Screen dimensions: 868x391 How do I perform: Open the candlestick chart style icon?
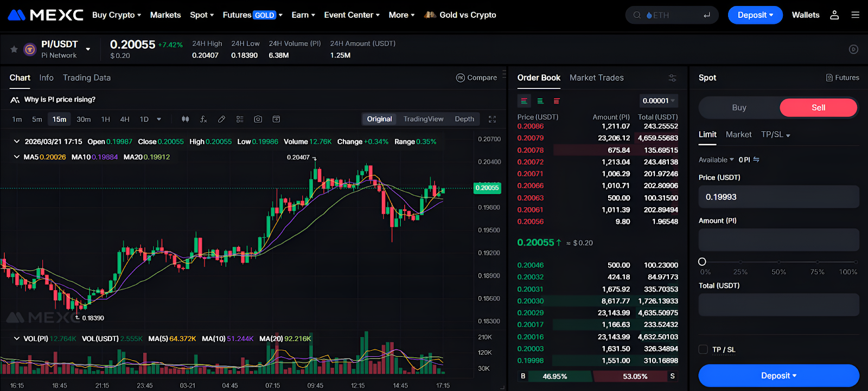(x=185, y=119)
